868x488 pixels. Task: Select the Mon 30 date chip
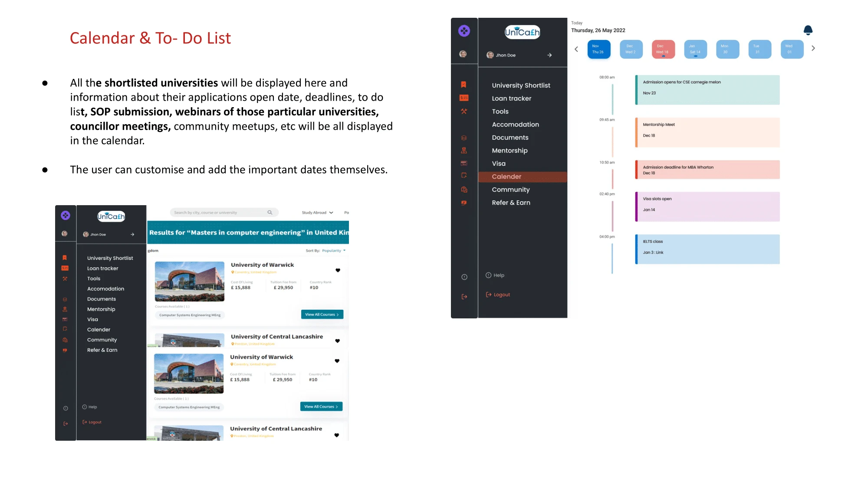tap(727, 49)
